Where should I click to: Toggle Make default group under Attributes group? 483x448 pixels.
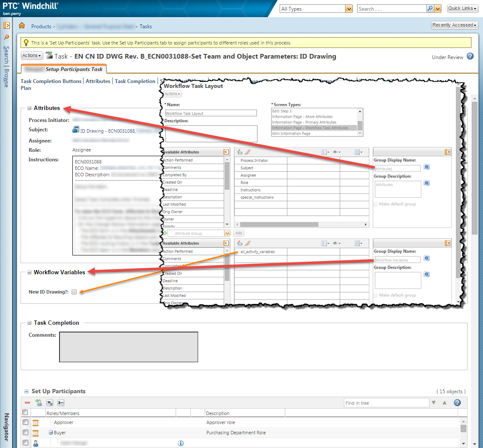[376, 204]
